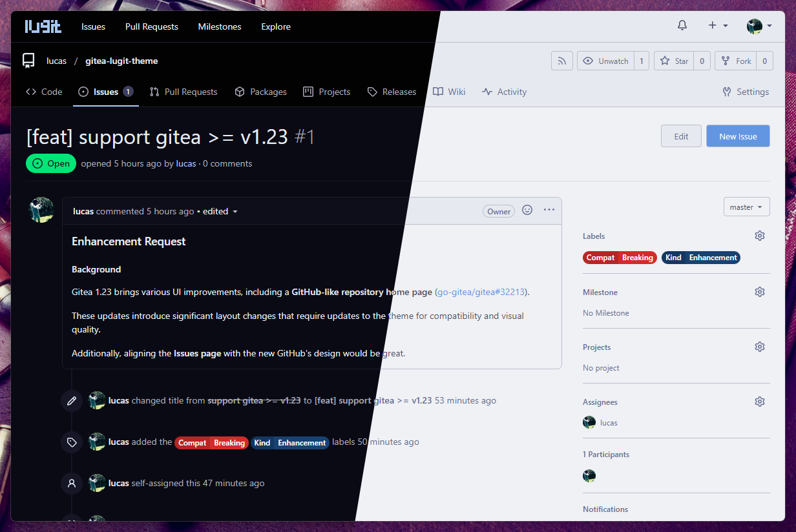Click the New Issue button

[738, 136]
